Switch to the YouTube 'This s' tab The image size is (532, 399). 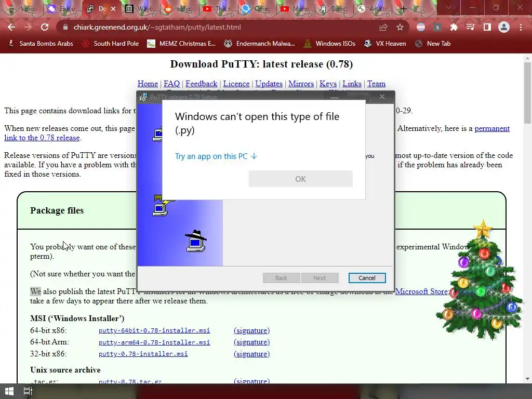218,9
